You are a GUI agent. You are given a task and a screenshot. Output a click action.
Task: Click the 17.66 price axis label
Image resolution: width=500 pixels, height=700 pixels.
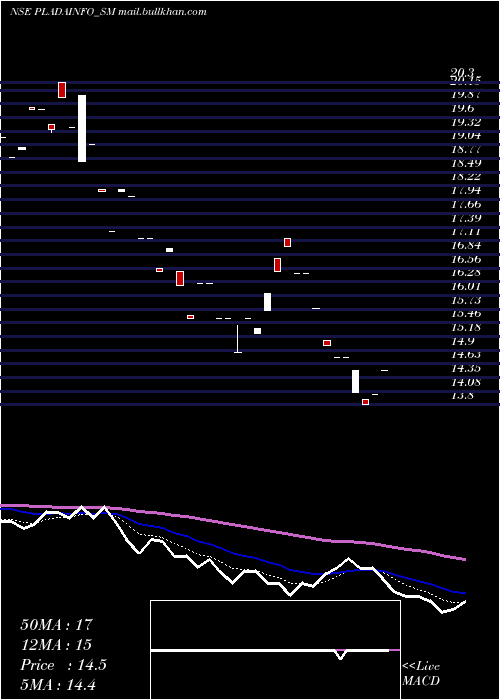click(466, 204)
